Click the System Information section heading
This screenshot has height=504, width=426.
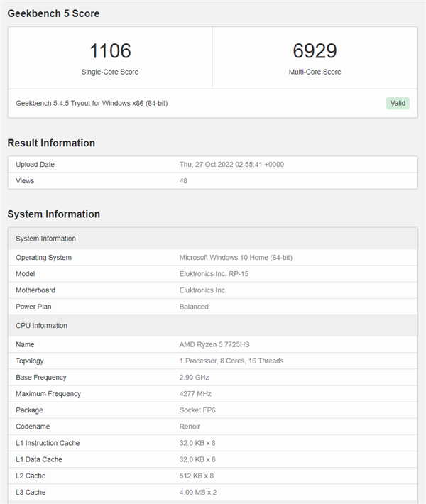[x=53, y=214]
